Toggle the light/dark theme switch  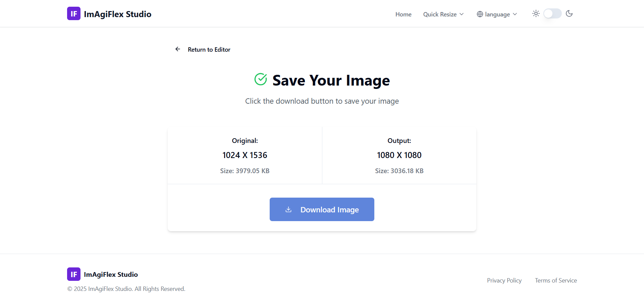[x=552, y=13]
